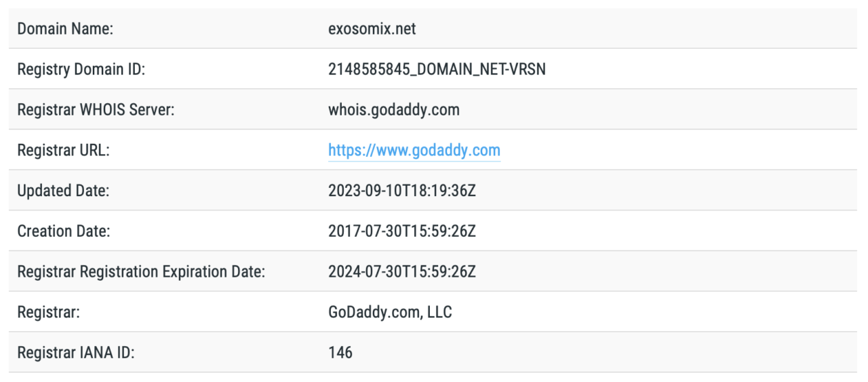
Task: Click the "Updated Date:" label
Action: 63,191
